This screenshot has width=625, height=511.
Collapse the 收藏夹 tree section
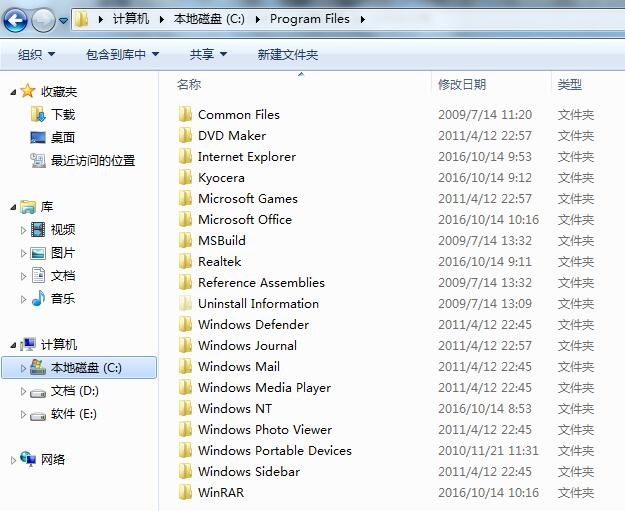[13, 92]
